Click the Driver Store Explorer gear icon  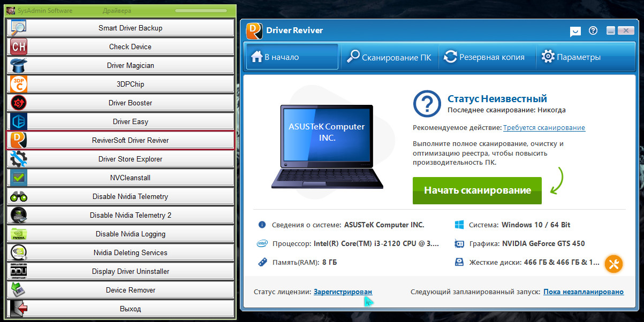pyautogui.click(x=19, y=159)
